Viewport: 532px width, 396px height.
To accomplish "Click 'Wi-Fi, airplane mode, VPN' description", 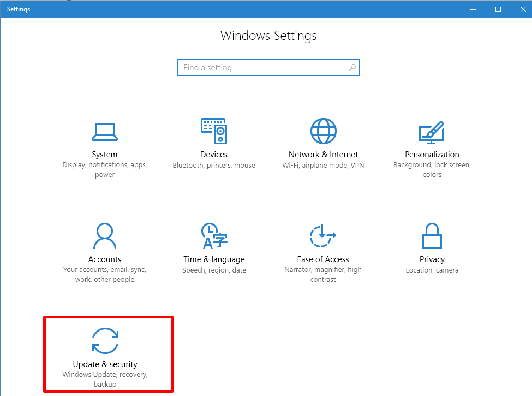I will (x=323, y=166).
